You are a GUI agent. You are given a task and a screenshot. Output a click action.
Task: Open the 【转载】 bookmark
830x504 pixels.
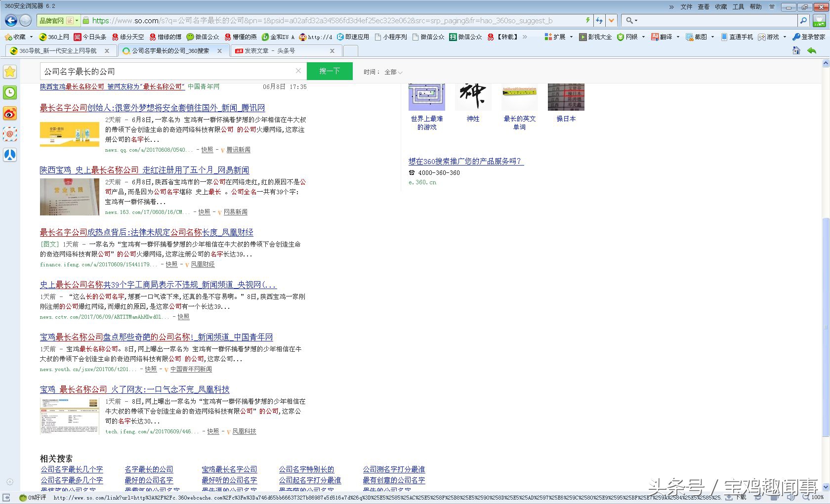point(503,37)
